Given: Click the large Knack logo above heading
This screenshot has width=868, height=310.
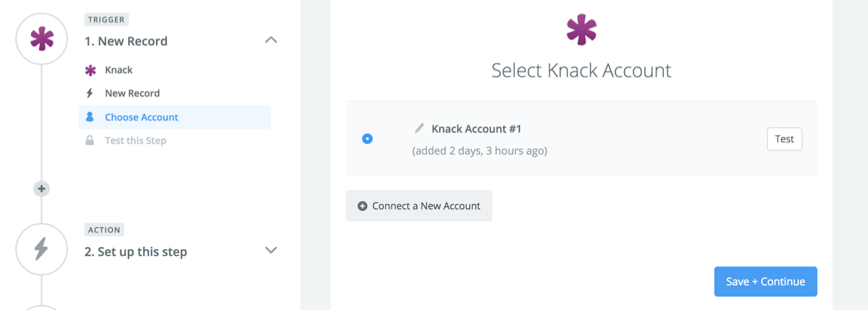Looking at the screenshot, I should point(581,30).
